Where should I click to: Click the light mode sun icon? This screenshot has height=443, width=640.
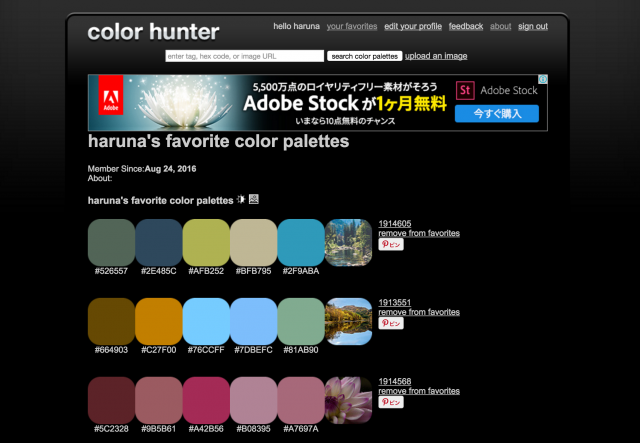(x=240, y=199)
